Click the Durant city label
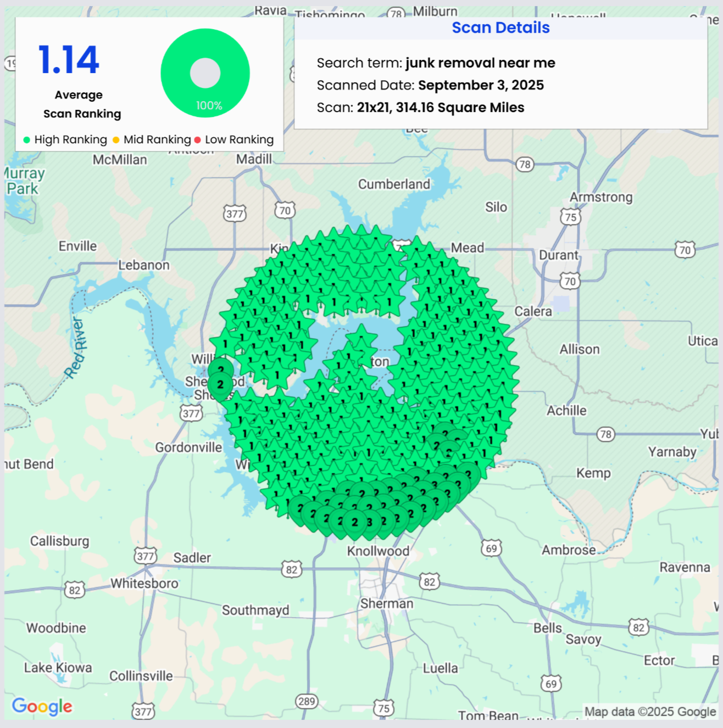723x728 pixels. [x=558, y=255]
